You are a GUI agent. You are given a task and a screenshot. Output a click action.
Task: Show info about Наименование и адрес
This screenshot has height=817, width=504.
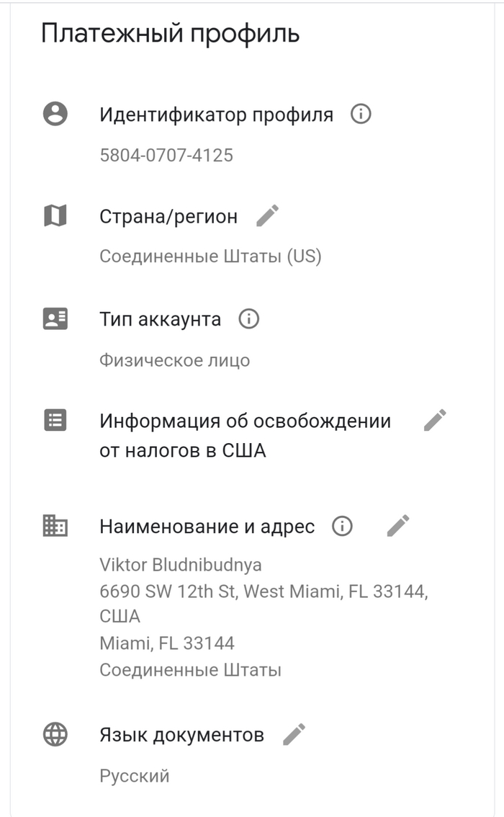point(342,527)
